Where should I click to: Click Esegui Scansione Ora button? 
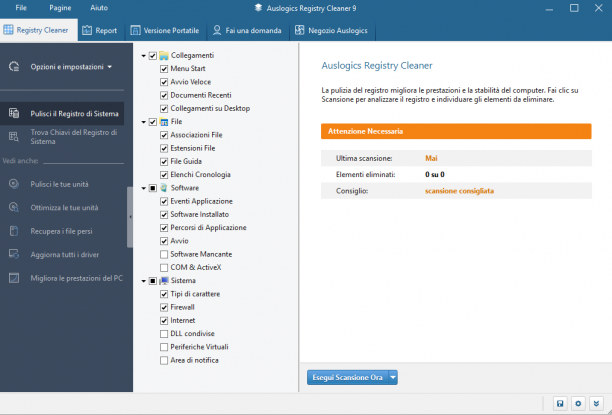[x=347, y=378]
